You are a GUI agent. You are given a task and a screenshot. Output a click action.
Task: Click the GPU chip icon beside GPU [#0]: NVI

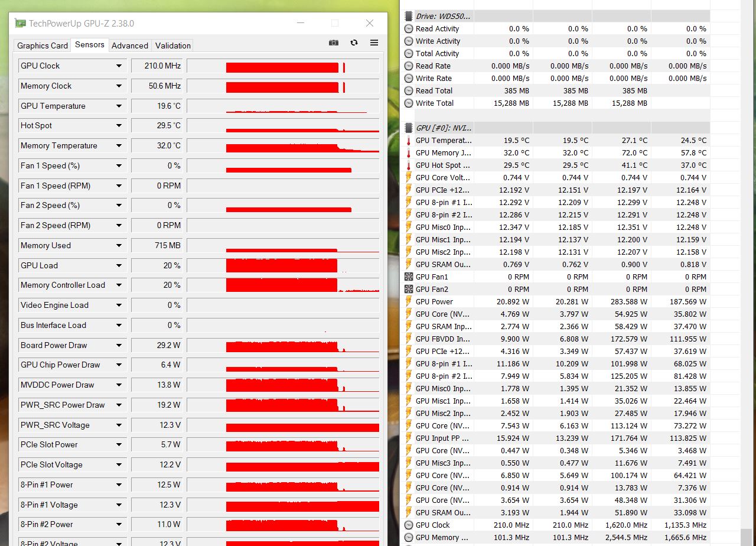409,128
